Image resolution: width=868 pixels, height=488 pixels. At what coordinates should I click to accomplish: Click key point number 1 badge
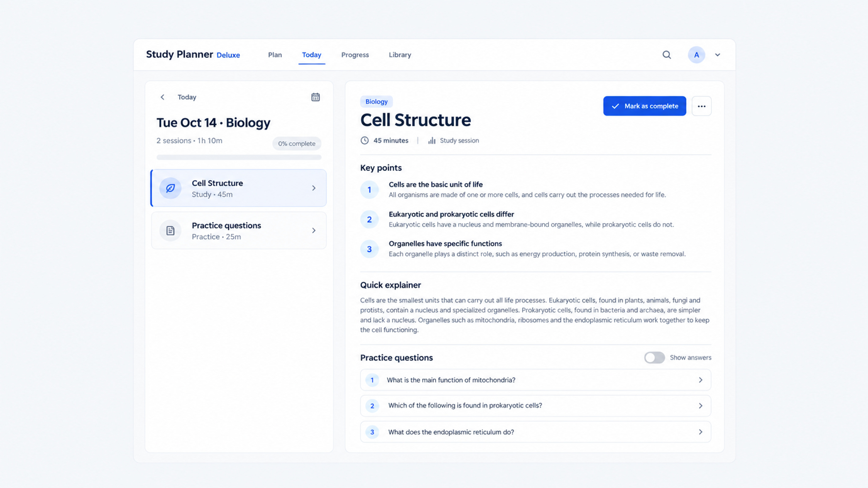tap(369, 190)
